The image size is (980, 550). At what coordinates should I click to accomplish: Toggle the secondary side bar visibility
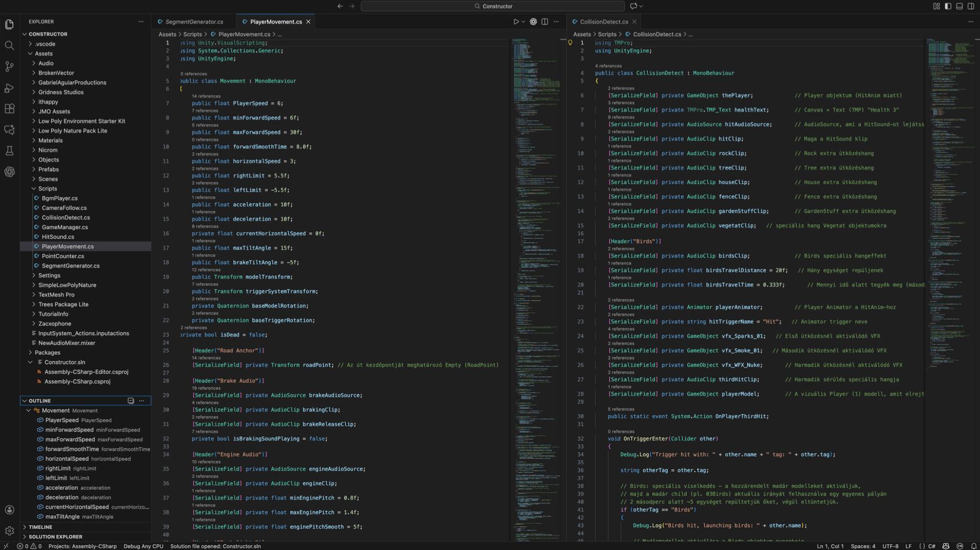click(x=971, y=6)
